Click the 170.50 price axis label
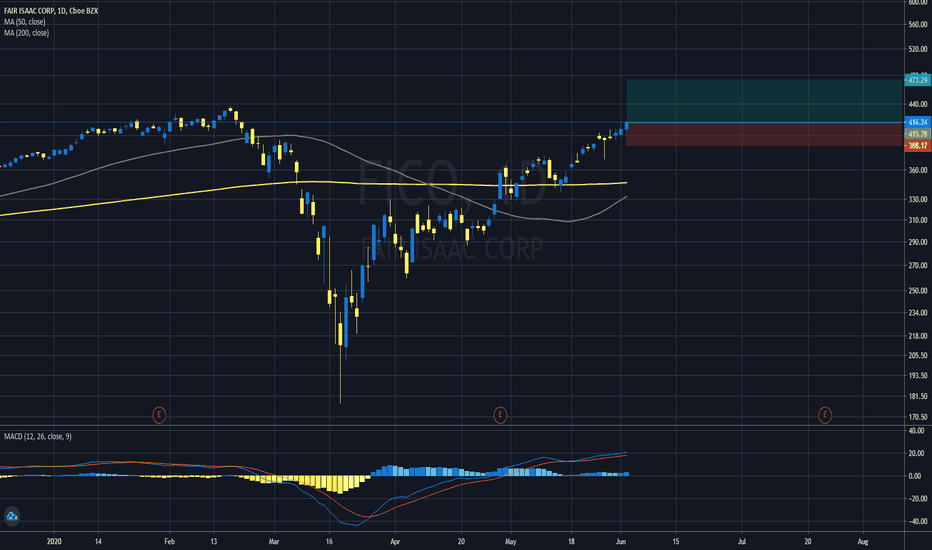 [918, 417]
